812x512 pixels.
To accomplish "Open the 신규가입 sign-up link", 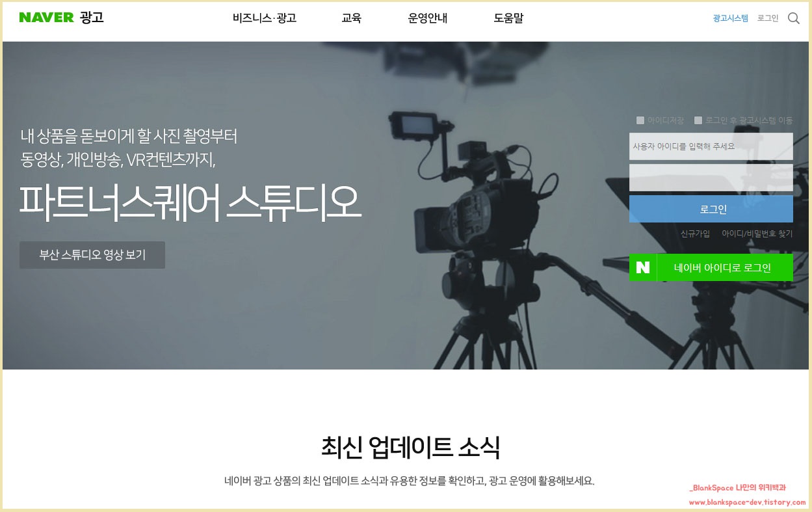I will [x=695, y=234].
